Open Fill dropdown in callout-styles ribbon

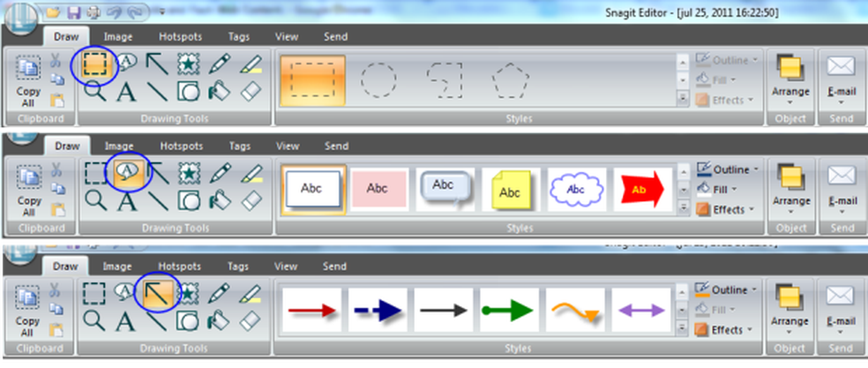(x=716, y=190)
